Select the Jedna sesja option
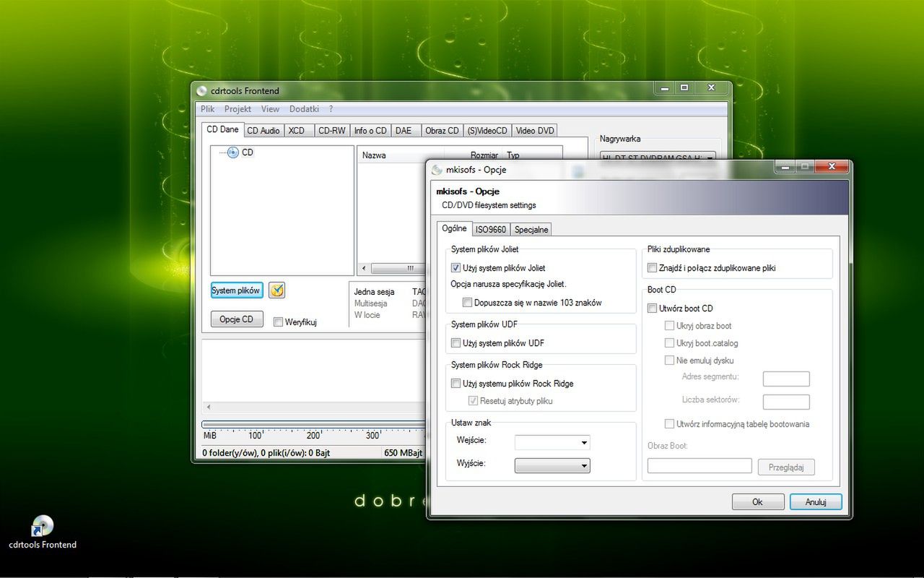The height and width of the screenshot is (578, 924). pos(374,292)
